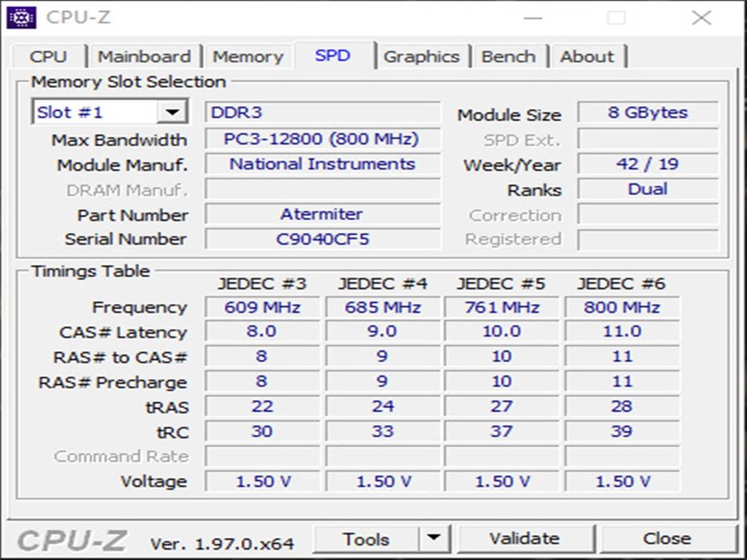Viewport: 747px width, 560px height.
Task: Click the Dual ranks value
Action: click(648, 189)
